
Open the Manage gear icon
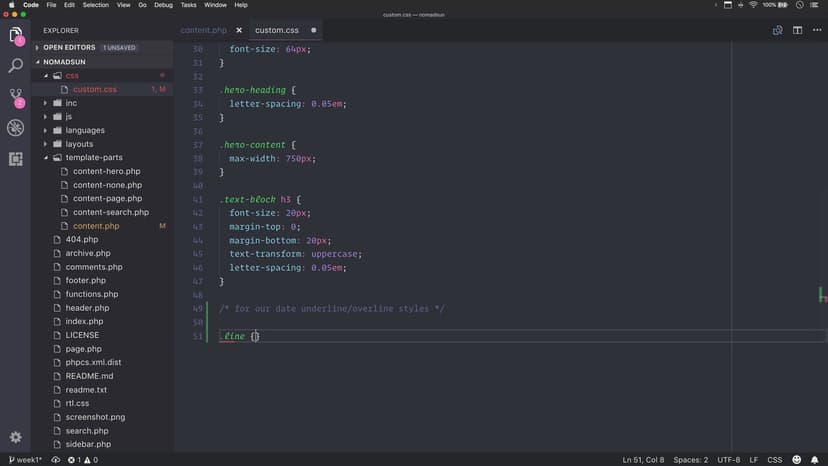16,437
